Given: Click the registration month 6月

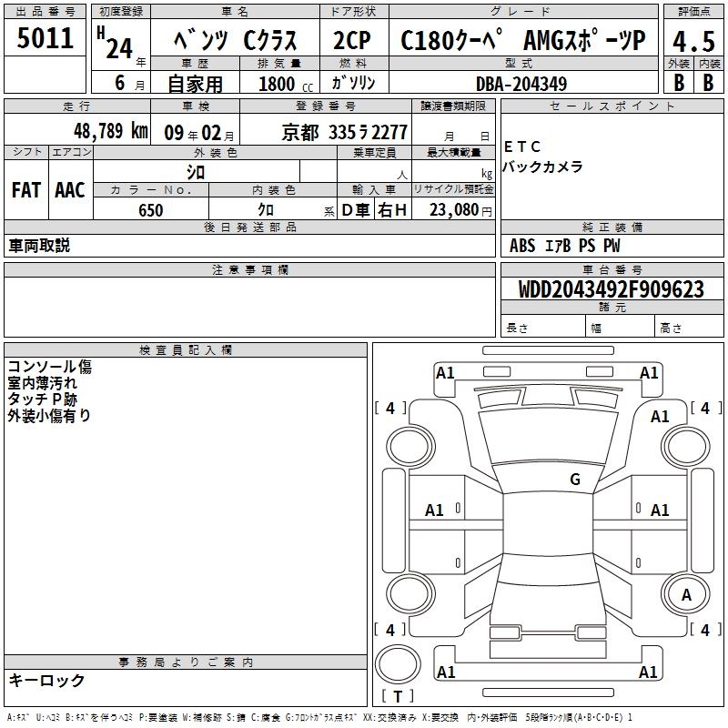Looking at the screenshot, I should [x=129, y=83].
